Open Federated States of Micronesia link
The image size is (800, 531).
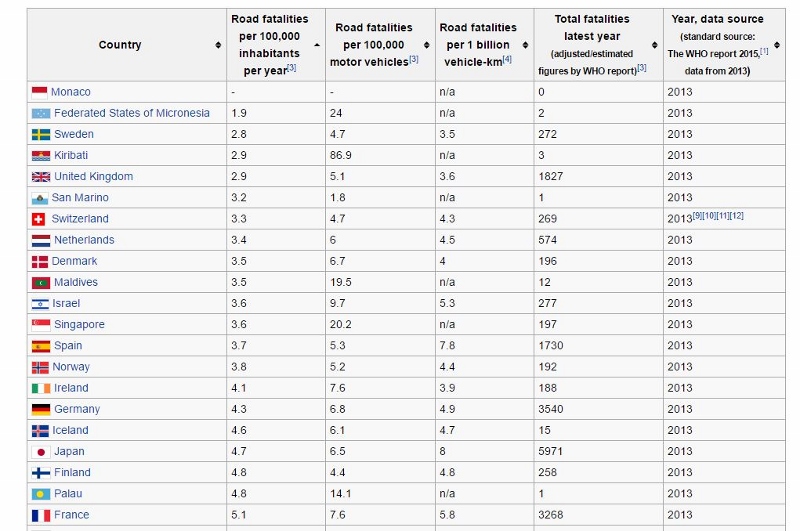[132, 113]
